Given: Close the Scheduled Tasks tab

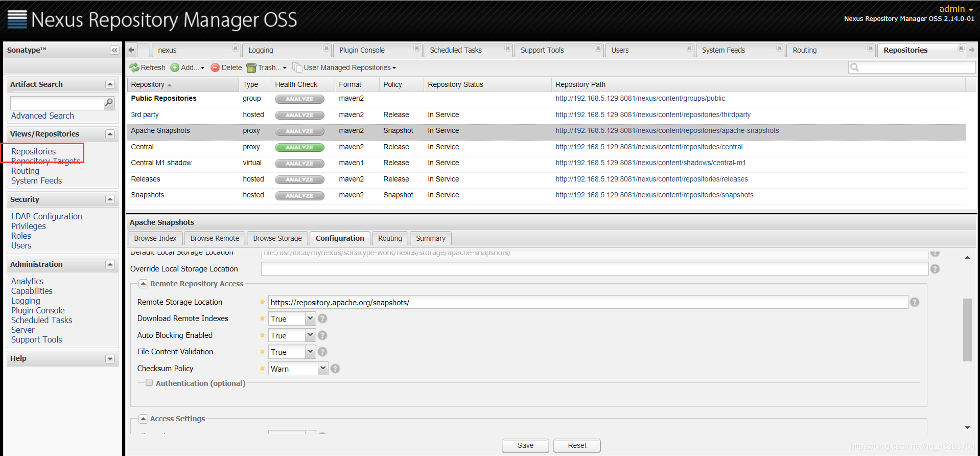Looking at the screenshot, I should (508, 48).
